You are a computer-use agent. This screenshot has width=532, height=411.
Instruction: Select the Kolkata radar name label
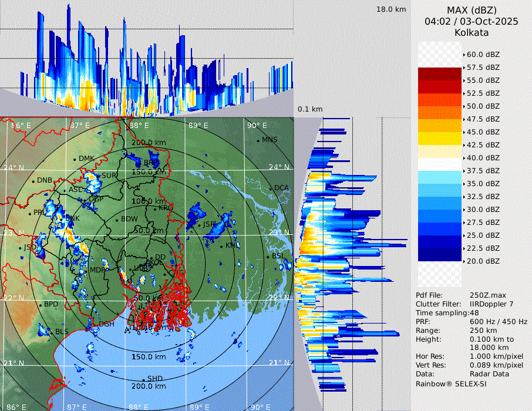coord(472,32)
